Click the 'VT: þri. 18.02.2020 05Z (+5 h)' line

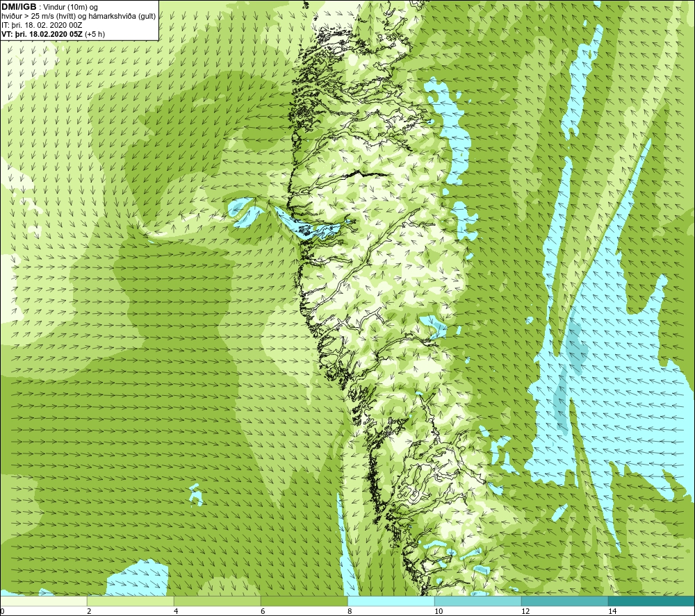[x=54, y=34]
